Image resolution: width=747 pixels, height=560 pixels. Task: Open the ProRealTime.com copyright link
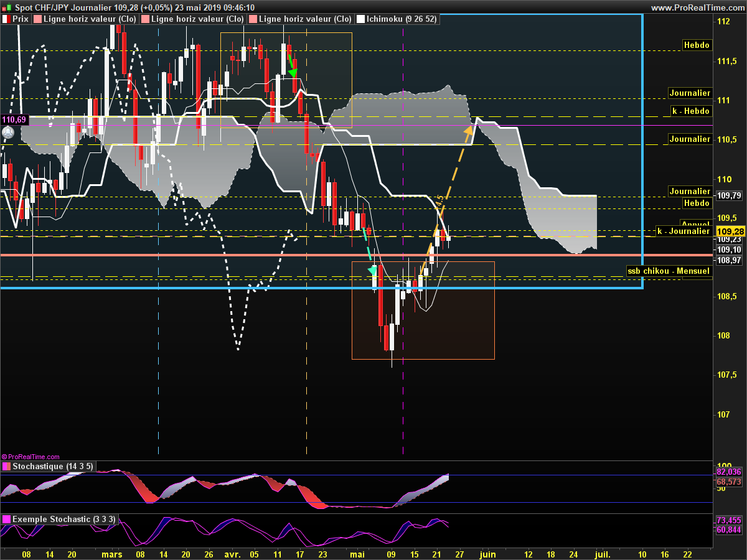(32, 456)
